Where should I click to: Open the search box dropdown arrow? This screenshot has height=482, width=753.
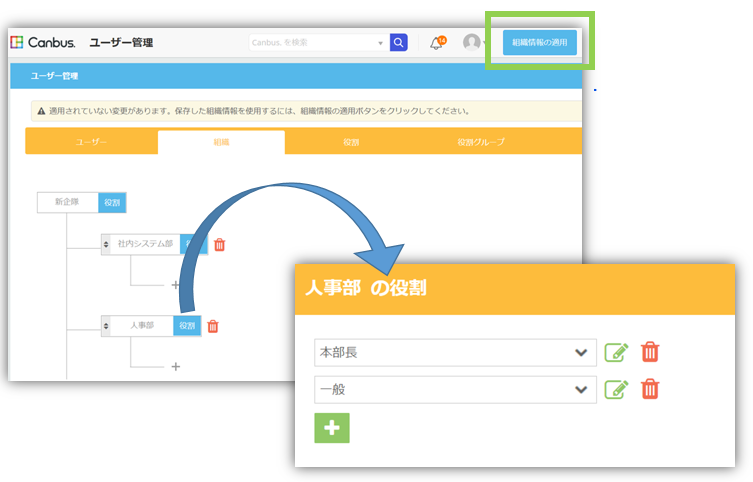coord(380,43)
